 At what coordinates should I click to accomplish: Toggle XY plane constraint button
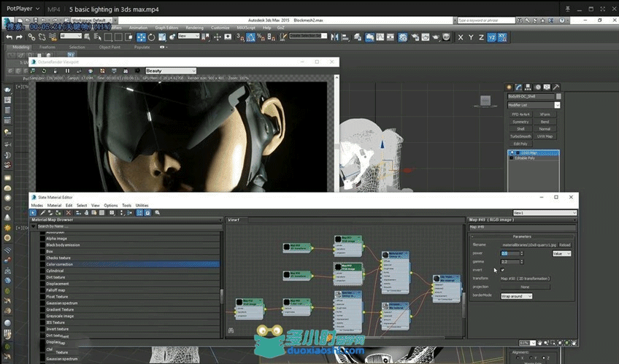[502, 37]
